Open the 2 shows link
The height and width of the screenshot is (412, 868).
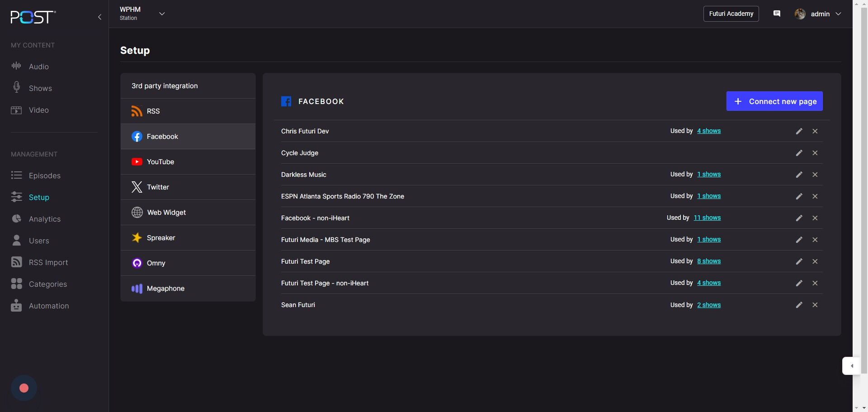(709, 305)
